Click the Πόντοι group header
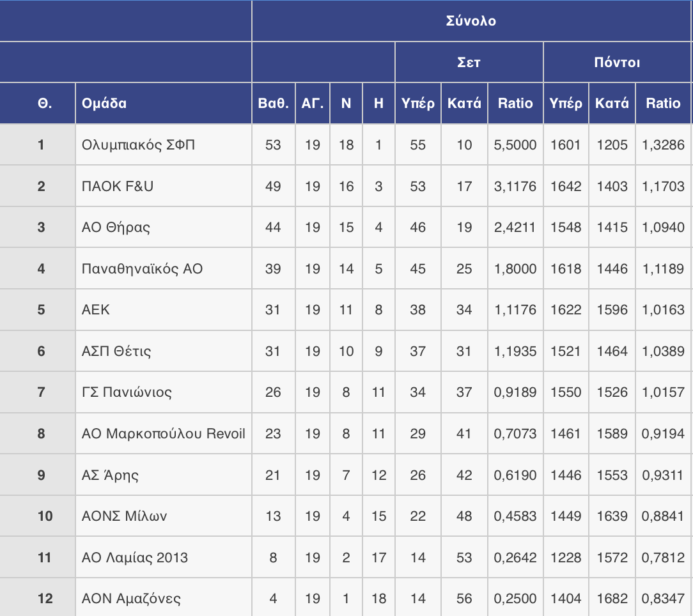This screenshot has height=616, width=693. (x=617, y=63)
